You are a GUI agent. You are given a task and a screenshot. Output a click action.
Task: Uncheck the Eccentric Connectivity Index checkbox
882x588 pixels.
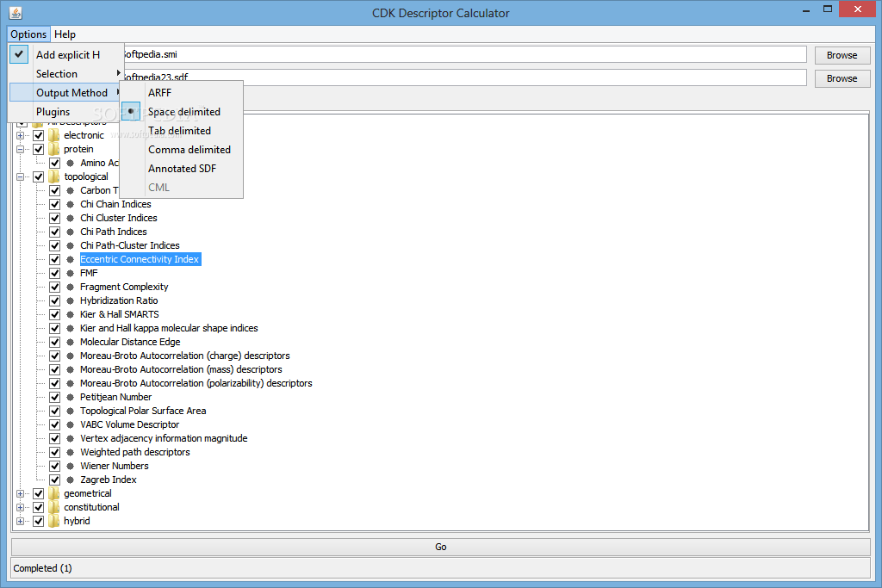[x=54, y=259]
